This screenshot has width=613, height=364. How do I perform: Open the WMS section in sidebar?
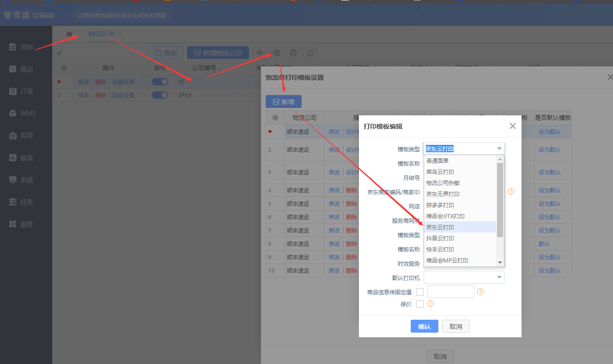click(x=22, y=113)
